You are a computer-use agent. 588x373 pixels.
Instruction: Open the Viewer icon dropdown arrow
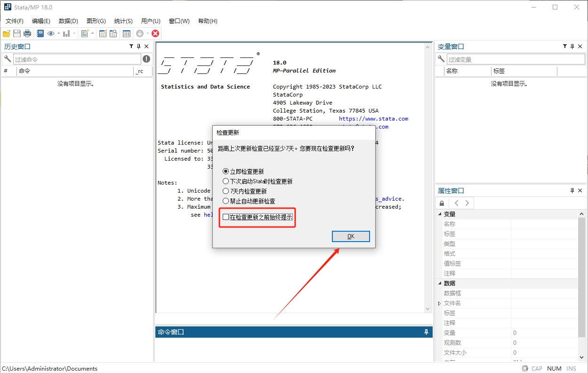[59, 33]
